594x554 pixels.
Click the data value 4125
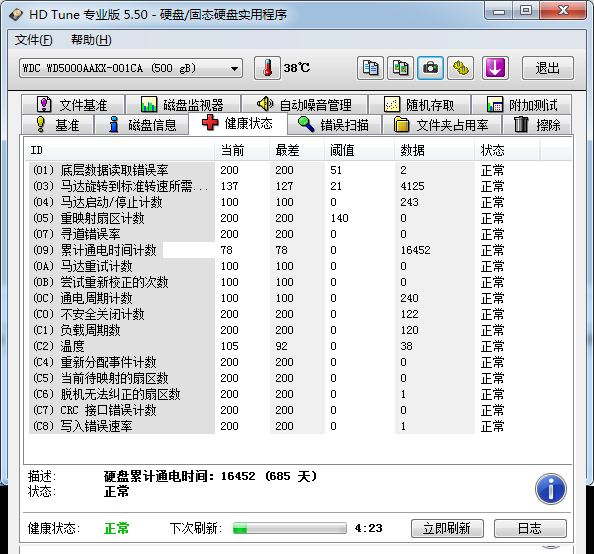(x=412, y=186)
